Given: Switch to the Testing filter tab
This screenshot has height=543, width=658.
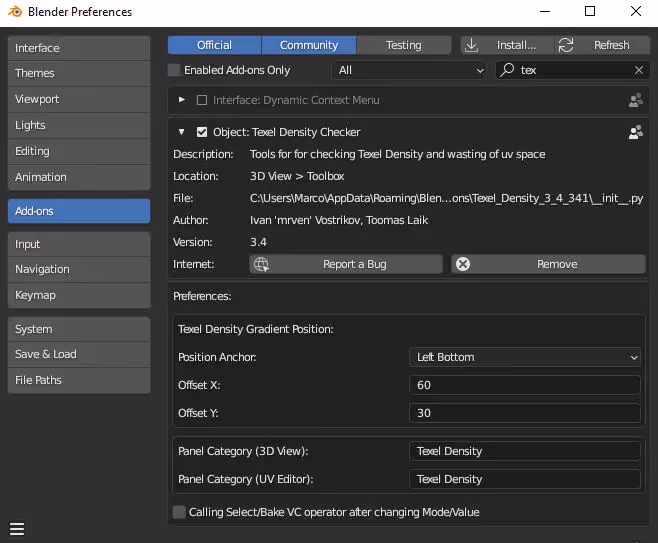Looking at the screenshot, I should pyautogui.click(x=404, y=45).
